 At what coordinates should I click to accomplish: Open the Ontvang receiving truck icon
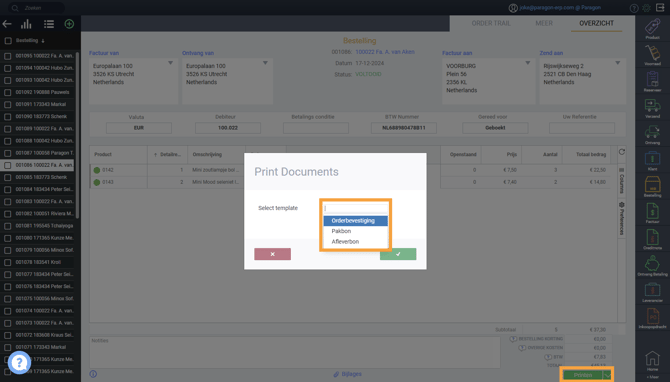point(652,132)
